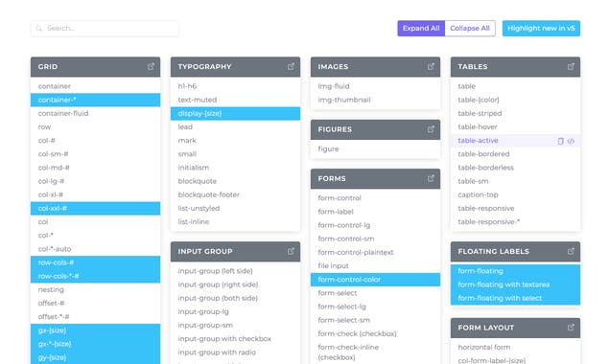The width and height of the screenshot is (609, 364).
Task: Collapse the FORM LAYOUT panel header
Action: coord(515,328)
